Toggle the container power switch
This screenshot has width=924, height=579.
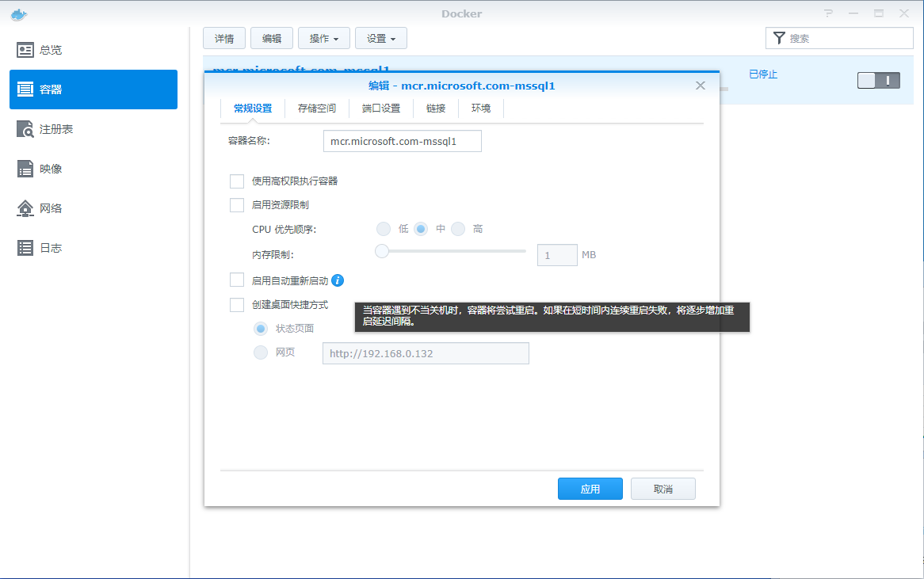878,80
